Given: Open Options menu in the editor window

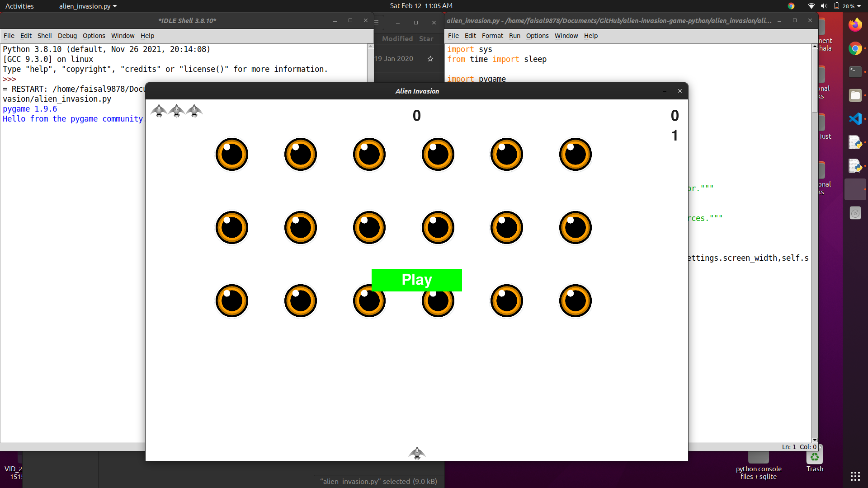Looking at the screenshot, I should click(x=537, y=36).
